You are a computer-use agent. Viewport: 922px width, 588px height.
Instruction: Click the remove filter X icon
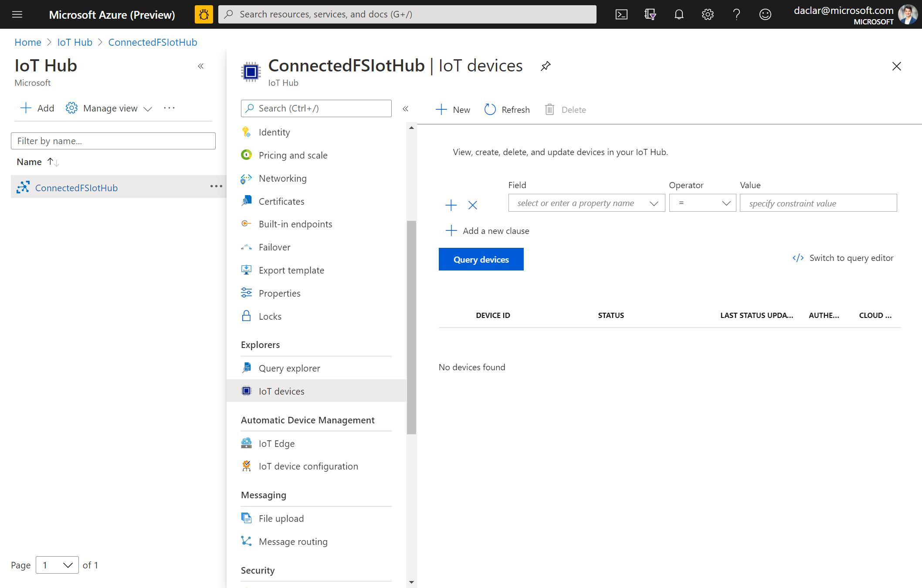pyautogui.click(x=473, y=204)
